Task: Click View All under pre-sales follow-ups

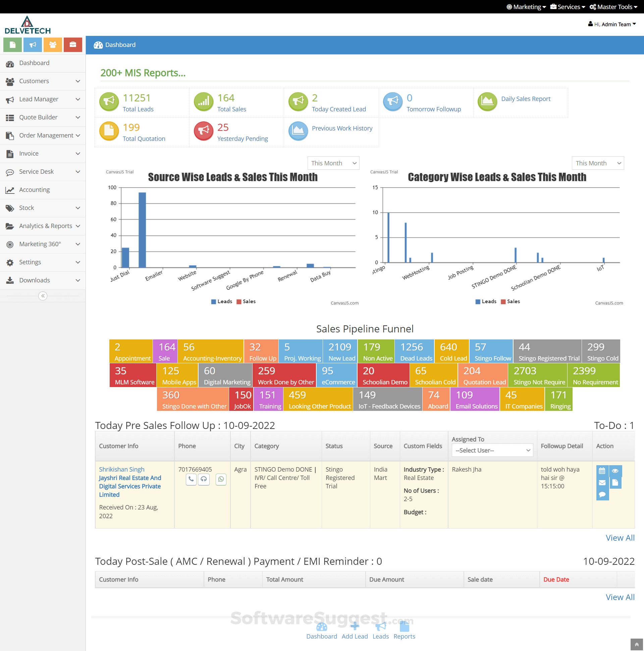Action: tap(620, 538)
